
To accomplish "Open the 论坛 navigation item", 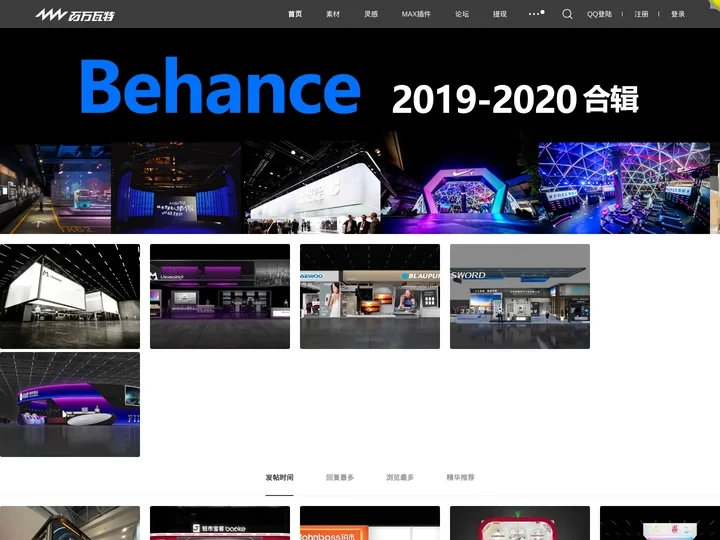I will click(462, 14).
